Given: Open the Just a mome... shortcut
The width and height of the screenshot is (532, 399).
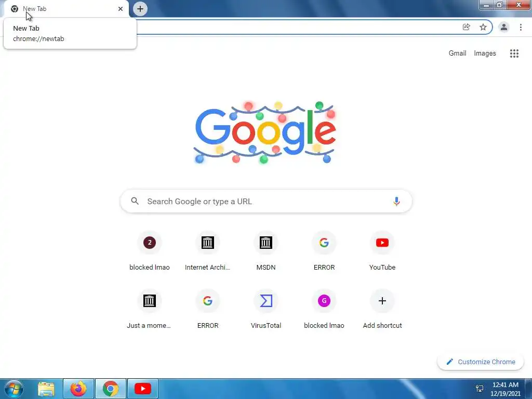Looking at the screenshot, I should coord(149,310).
